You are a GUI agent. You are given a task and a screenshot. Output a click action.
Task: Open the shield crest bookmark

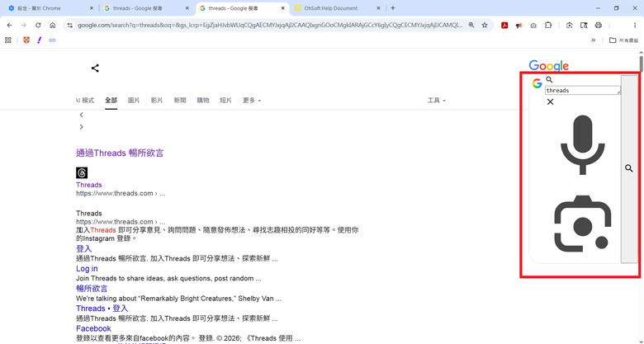tap(26, 40)
